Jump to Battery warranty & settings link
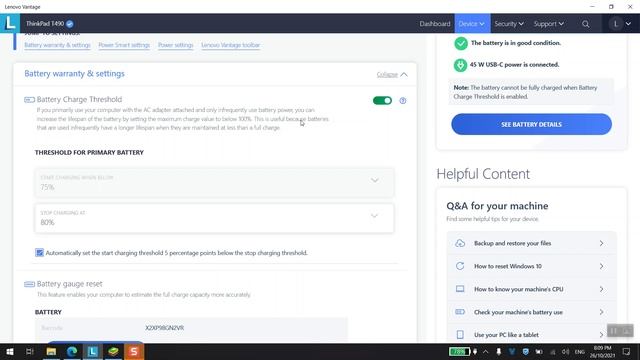This screenshot has width=640, height=360. click(57, 45)
